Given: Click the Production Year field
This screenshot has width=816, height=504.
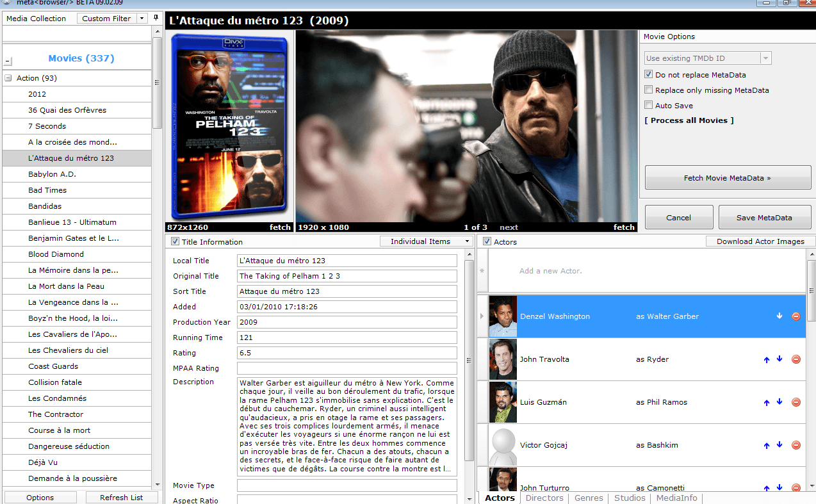Looking at the screenshot, I should 347,322.
